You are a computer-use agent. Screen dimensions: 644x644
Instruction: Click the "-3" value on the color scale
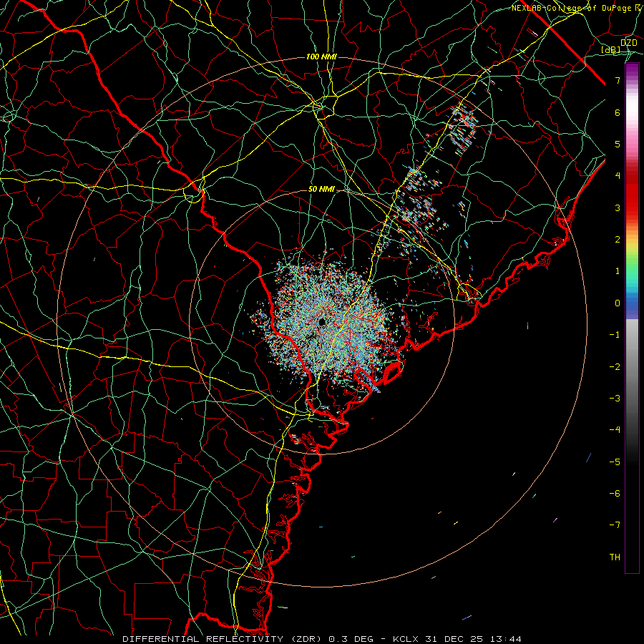pos(615,398)
